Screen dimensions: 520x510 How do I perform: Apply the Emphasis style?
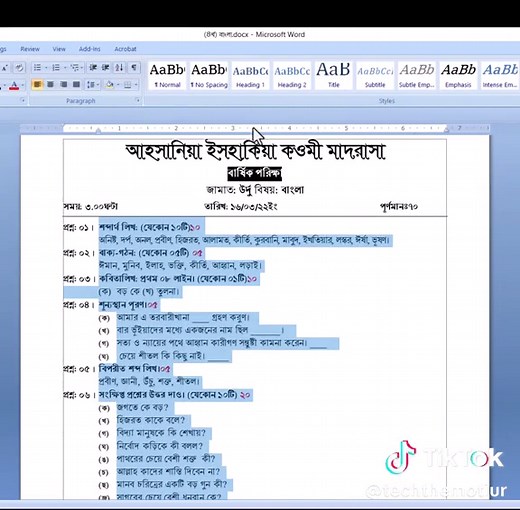point(458,76)
